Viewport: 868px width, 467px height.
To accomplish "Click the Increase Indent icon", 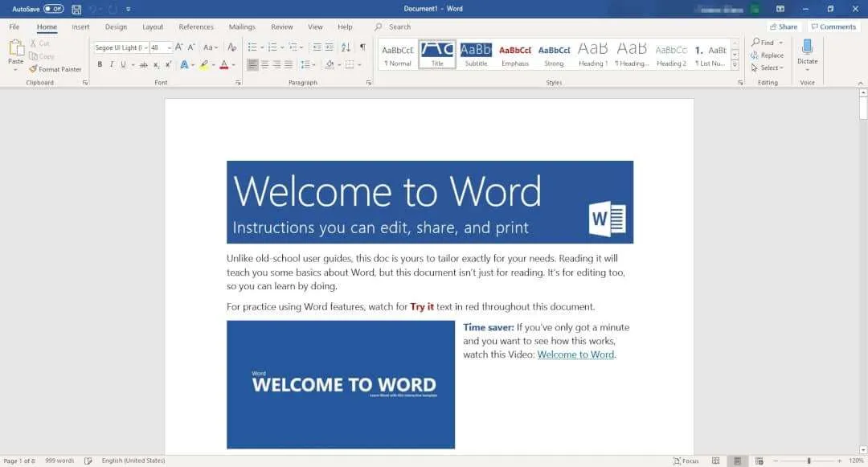I will 330,47.
